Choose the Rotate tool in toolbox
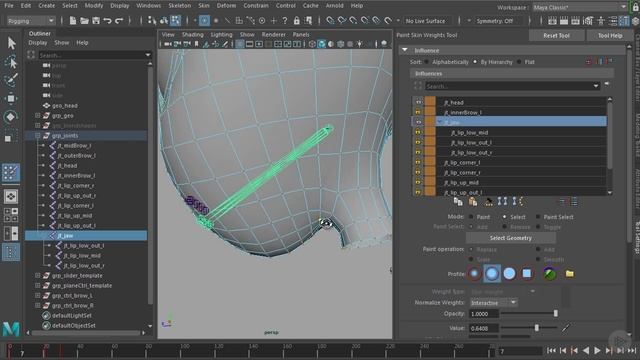This screenshot has width=640, height=360. pyautogui.click(x=11, y=117)
